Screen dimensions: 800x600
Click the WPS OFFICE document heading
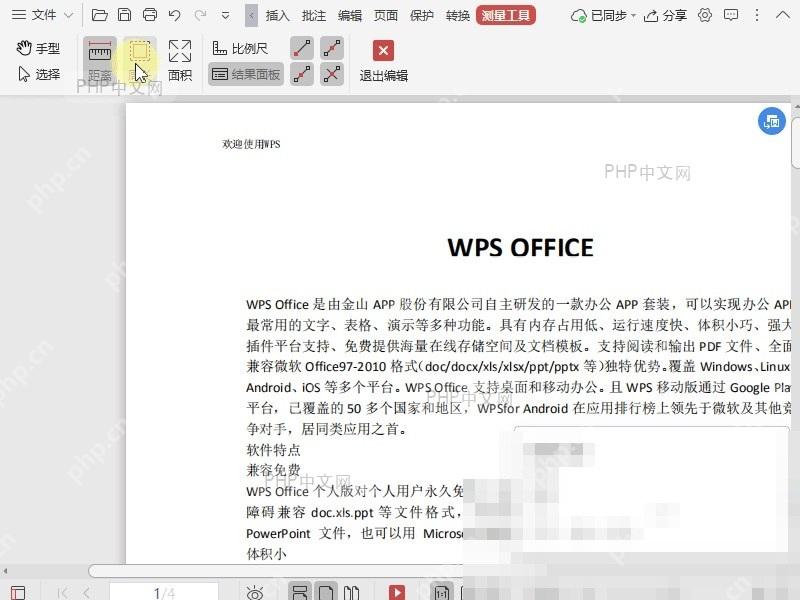[520, 247]
